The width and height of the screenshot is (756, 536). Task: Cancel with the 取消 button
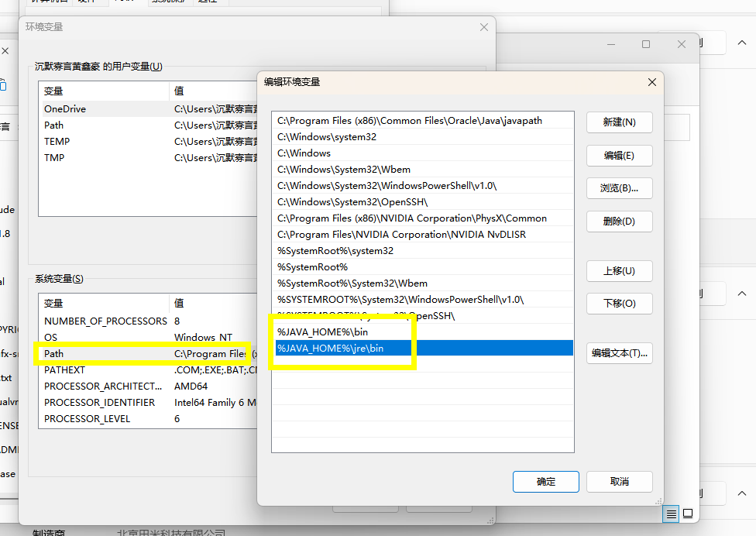(x=619, y=482)
